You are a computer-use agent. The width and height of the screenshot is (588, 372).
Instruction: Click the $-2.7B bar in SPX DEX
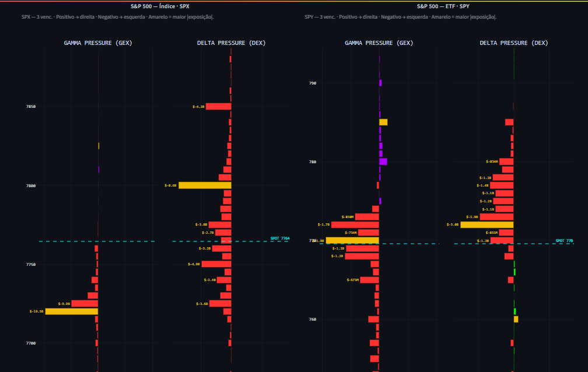coord(223,233)
